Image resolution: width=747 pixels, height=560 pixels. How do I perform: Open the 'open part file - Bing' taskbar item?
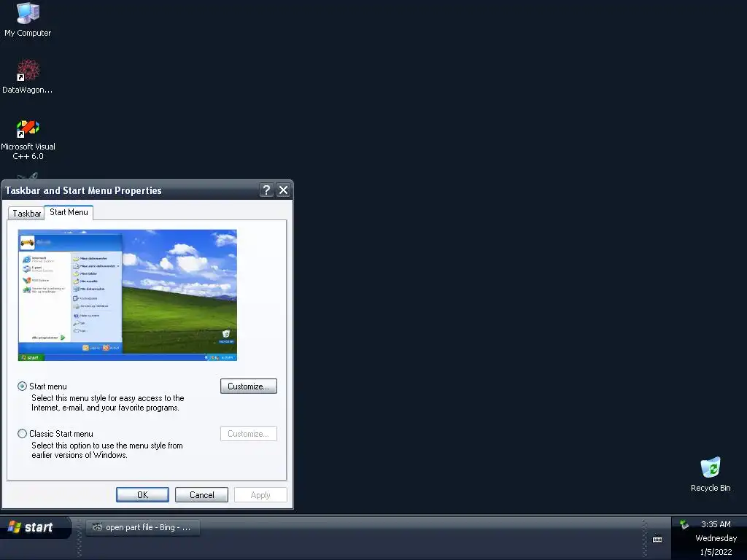coord(143,527)
